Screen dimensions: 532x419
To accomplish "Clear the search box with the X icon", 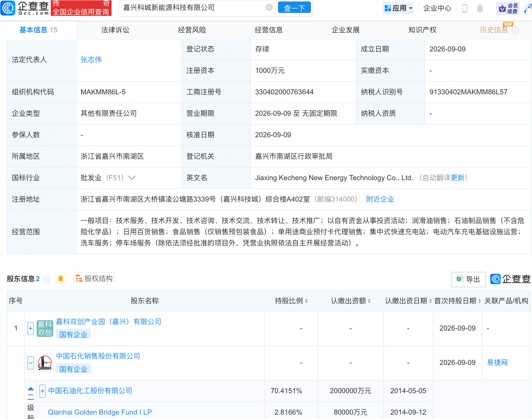I will pos(269,8).
